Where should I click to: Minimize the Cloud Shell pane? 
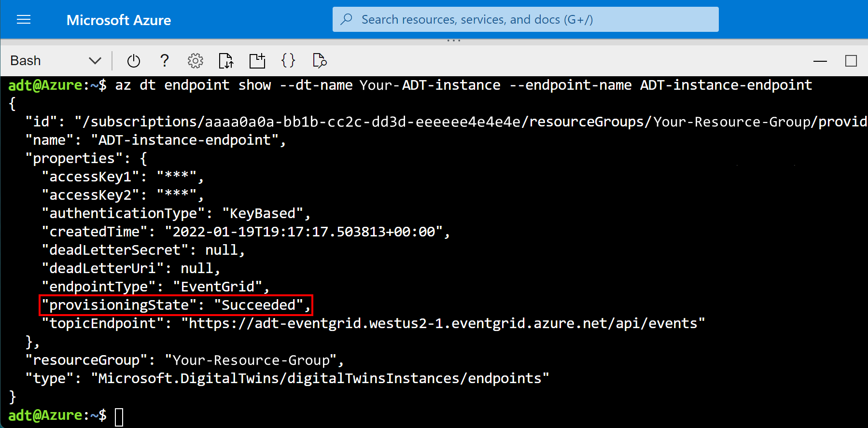point(820,61)
